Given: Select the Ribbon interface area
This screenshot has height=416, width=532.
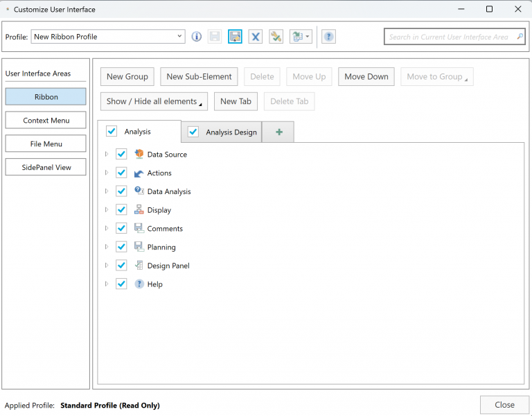Looking at the screenshot, I should pyautogui.click(x=46, y=97).
